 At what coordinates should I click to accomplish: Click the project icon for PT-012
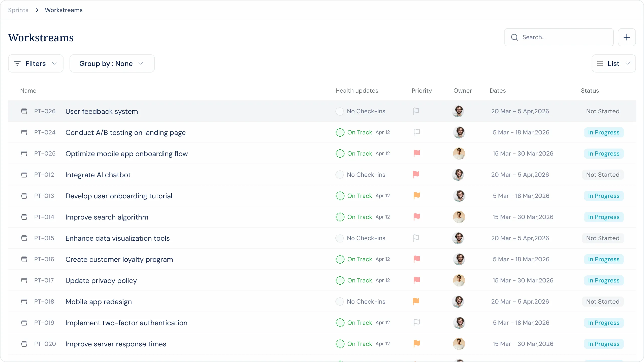24,175
